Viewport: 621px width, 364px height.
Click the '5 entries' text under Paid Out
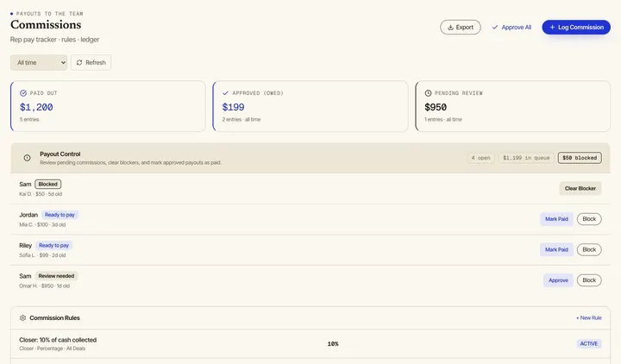pos(29,119)
